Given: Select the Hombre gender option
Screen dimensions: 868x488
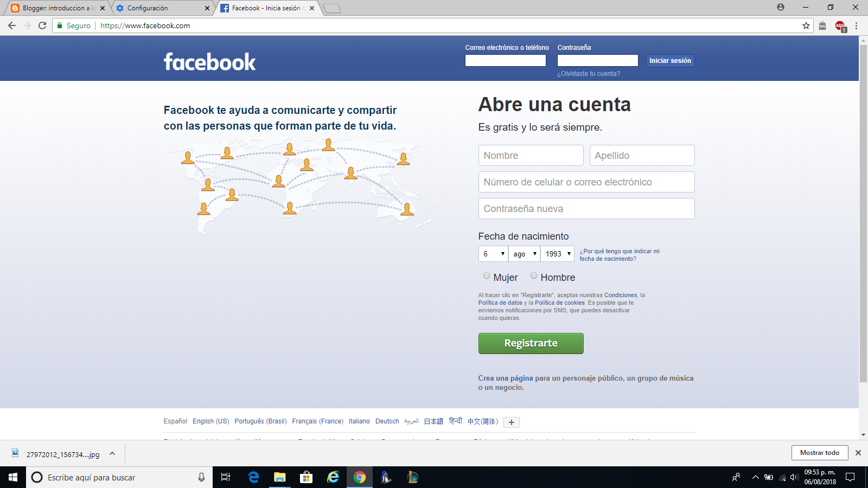Looking at the screenshot, I should coord(534,275).
